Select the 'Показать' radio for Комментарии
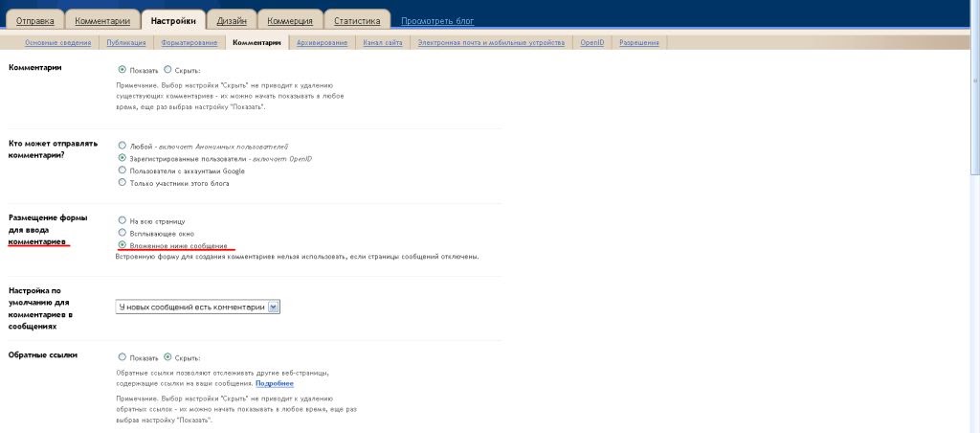The image size is (980, 433). (122, 70)
